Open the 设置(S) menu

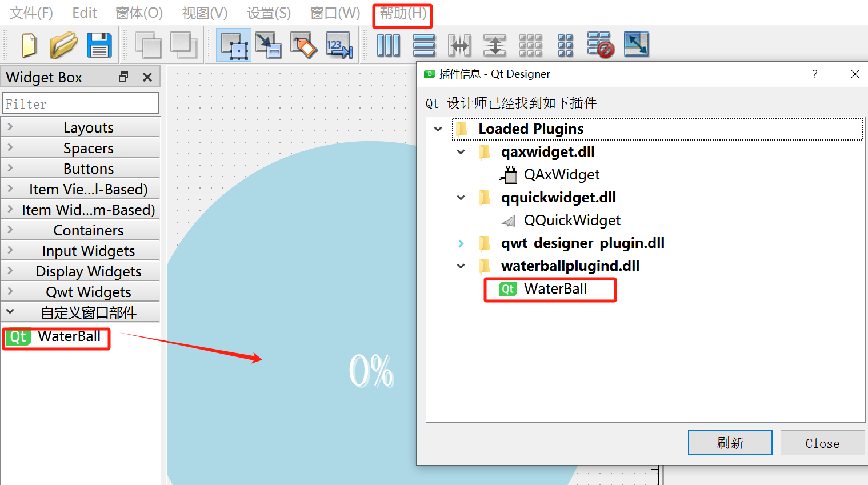[269, 13]
